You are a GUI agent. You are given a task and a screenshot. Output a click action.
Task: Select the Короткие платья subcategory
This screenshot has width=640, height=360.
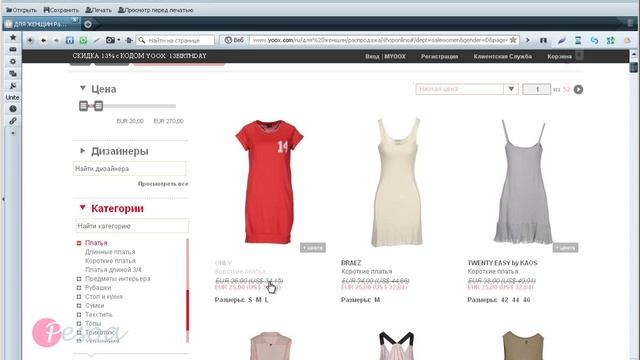click(110, 261)
